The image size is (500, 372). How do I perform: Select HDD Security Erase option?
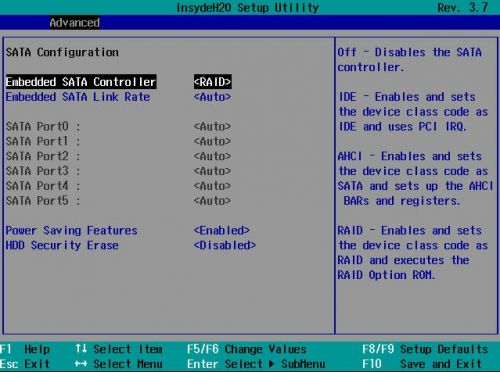[x=62, y=245]
